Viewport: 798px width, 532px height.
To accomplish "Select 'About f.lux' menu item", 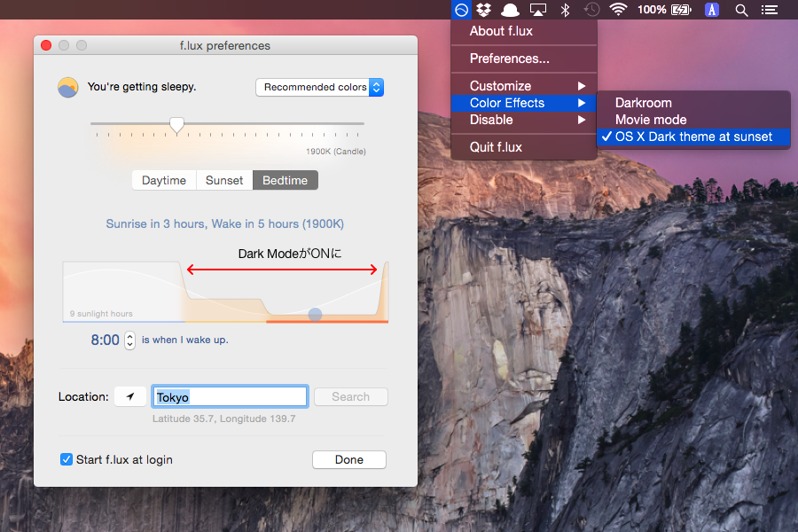I will (x=524, y=31).
